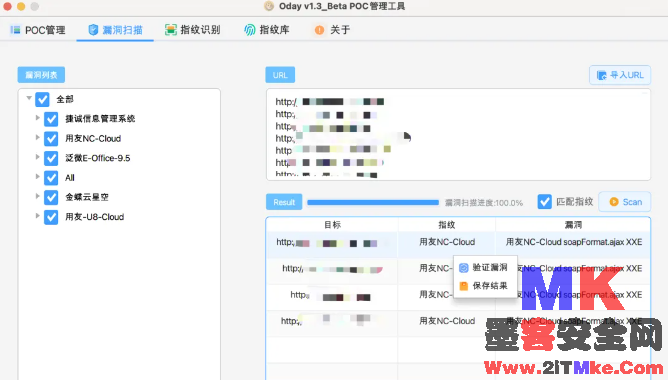
Task: Start scanning with the Scan button
Action: point(625,202)
